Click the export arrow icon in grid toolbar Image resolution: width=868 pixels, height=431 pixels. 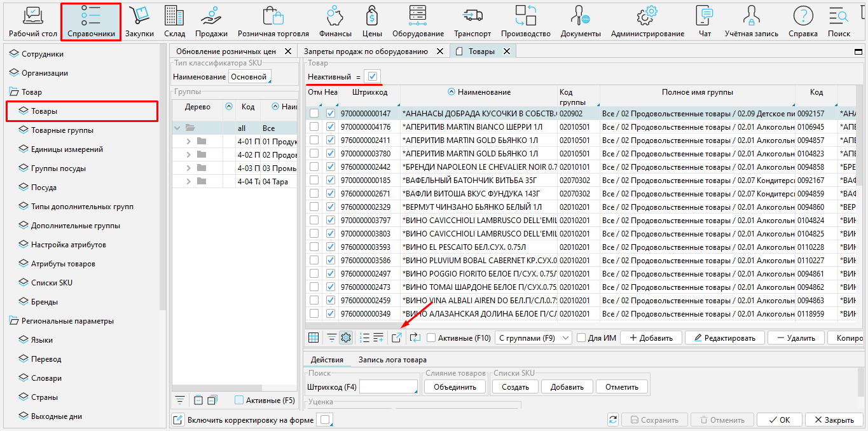point(397,338)
